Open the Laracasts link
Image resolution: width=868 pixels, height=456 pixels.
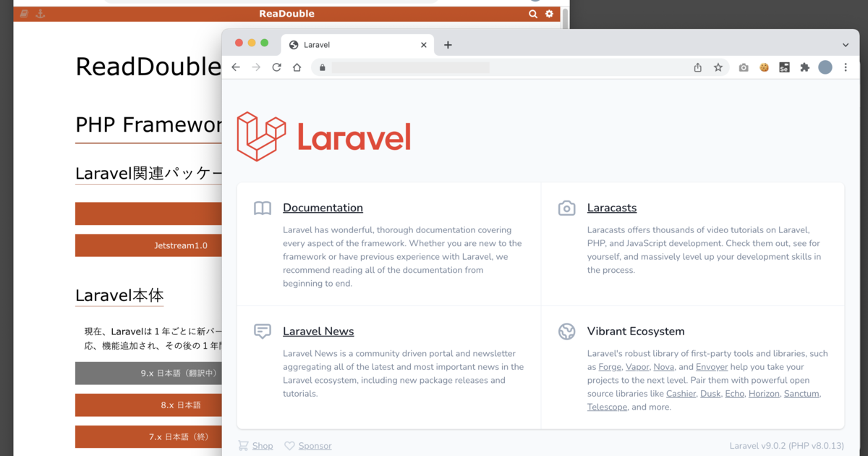click(x=612, y=208)
